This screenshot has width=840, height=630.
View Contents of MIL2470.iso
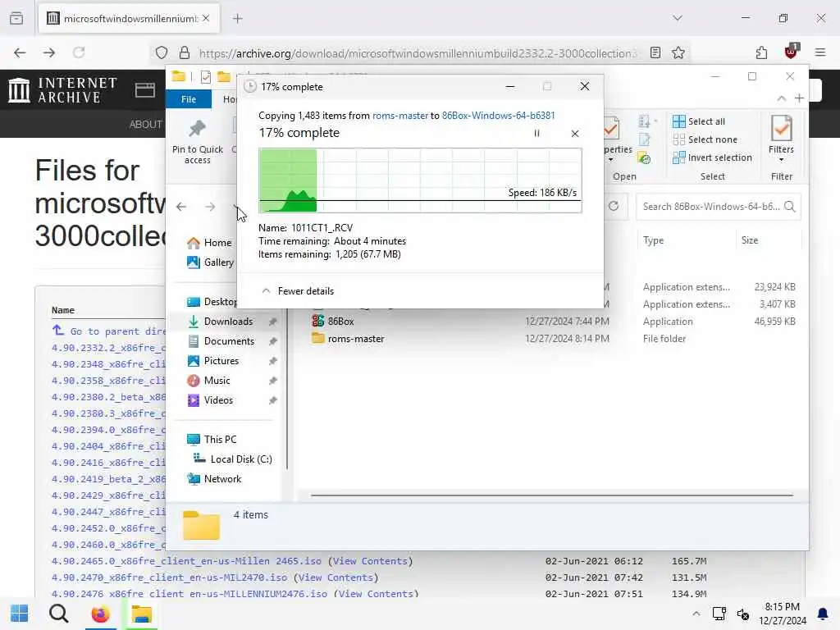pos(336,577)
